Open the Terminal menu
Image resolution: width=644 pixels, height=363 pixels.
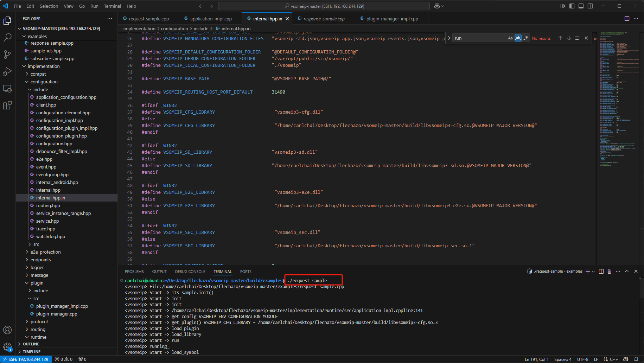pyautogui.click(x=112, y=6)
